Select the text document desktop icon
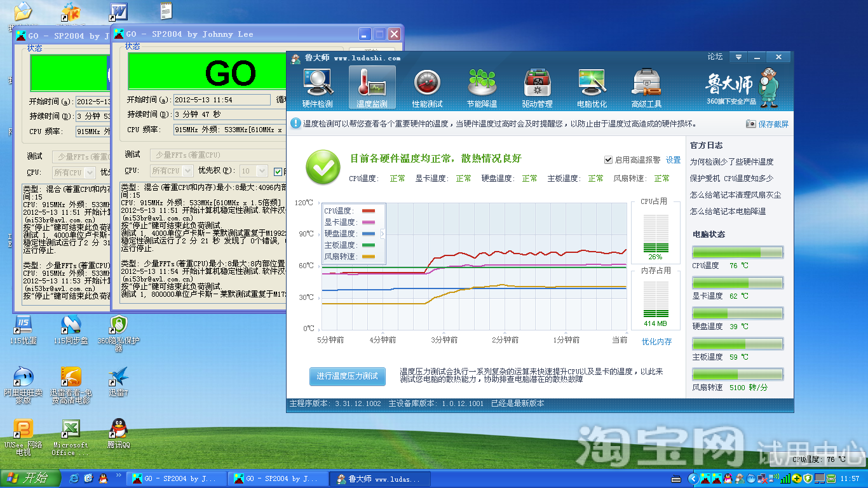This screenshot has height=488, width=868. tap(166, 11)
